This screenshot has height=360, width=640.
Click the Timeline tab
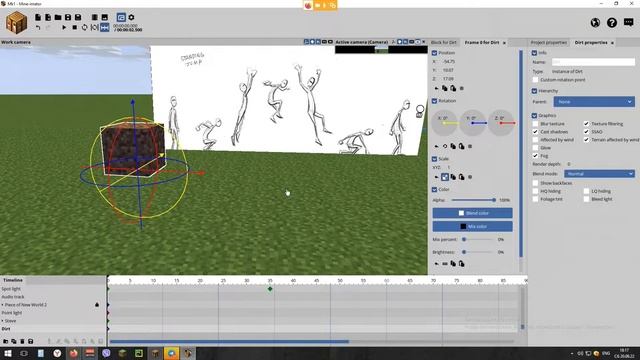[x=13, y=280]
